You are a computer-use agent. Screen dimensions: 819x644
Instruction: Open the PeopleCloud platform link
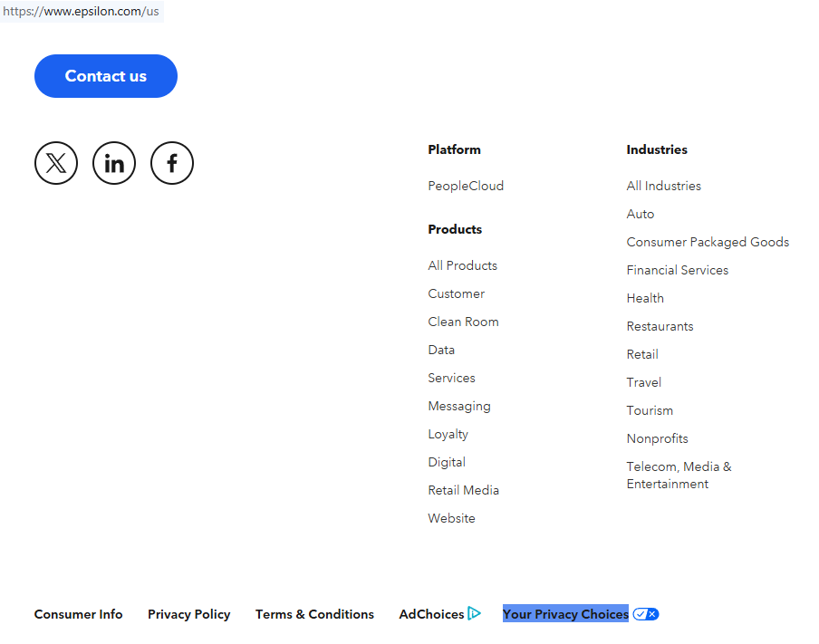click(x=466, y=186)
